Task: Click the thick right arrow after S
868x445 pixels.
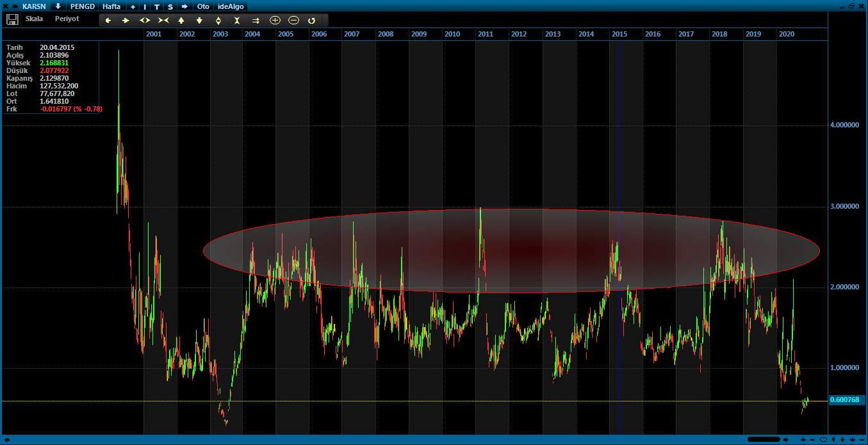Action: (184, 6)
